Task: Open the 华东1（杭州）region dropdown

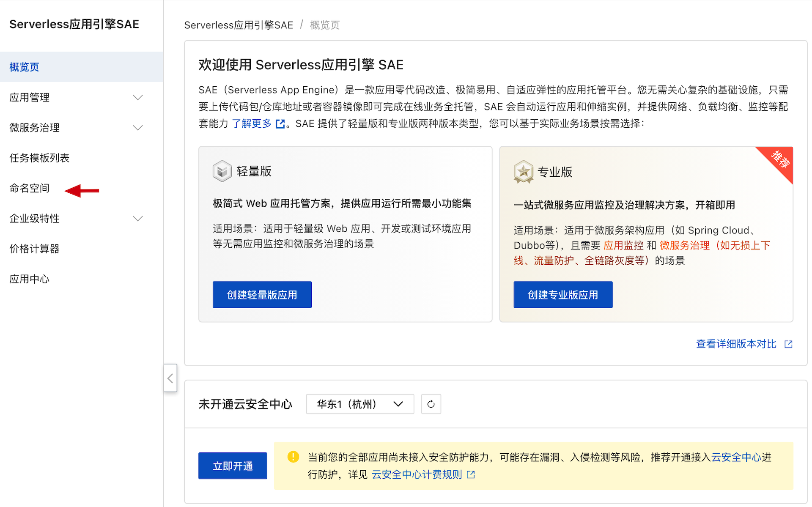Action: coord(360,404)
